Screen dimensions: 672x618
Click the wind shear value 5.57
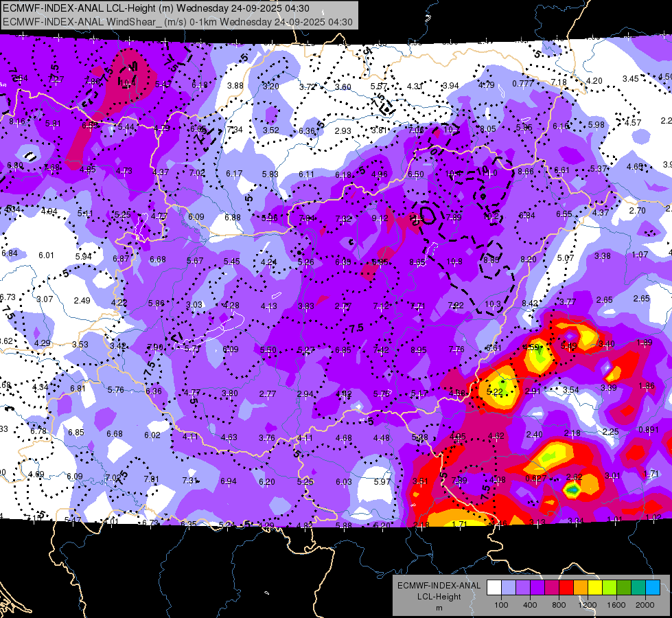tap(379, 87)
